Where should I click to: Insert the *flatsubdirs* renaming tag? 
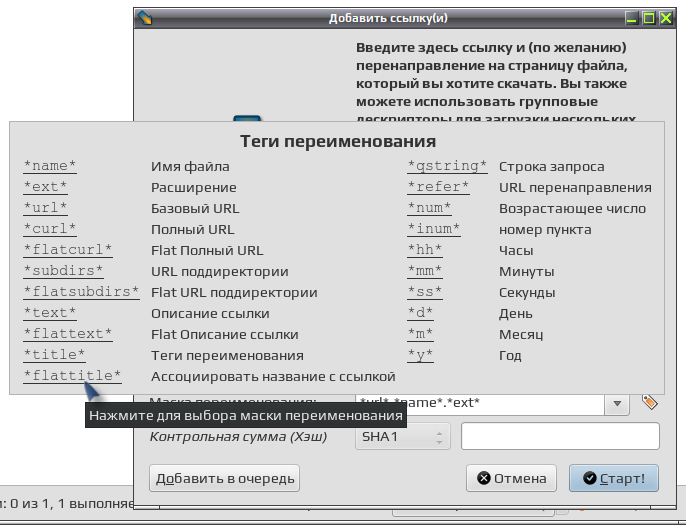(81, 292)
